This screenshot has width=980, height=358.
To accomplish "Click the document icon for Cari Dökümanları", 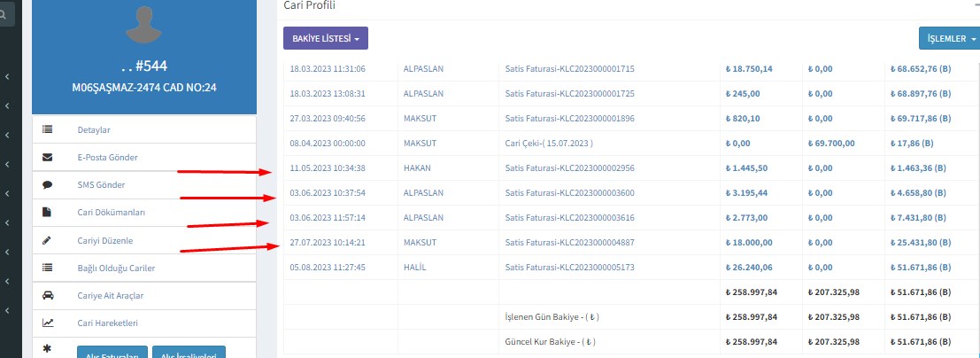I will point(47,213).
